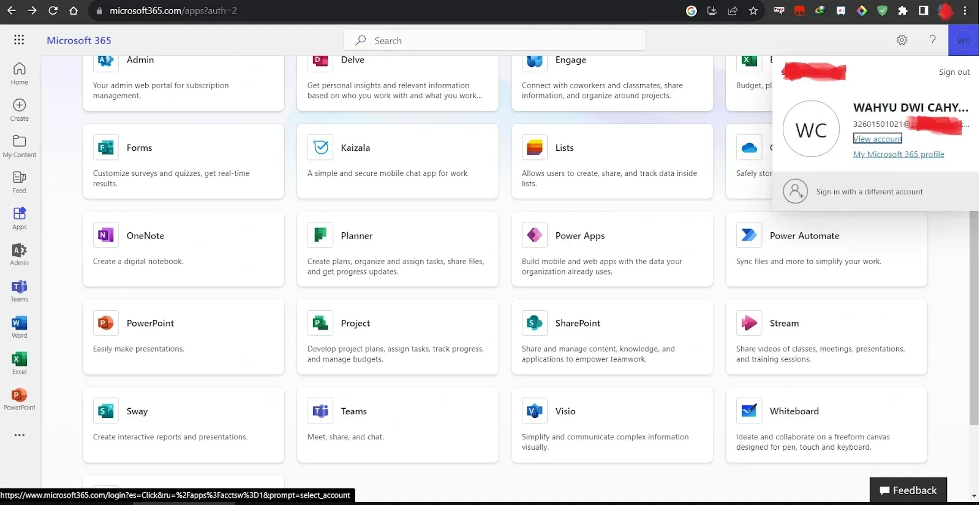
Task: Reload the page with browser refresh
Action: [x=53, y=10]
